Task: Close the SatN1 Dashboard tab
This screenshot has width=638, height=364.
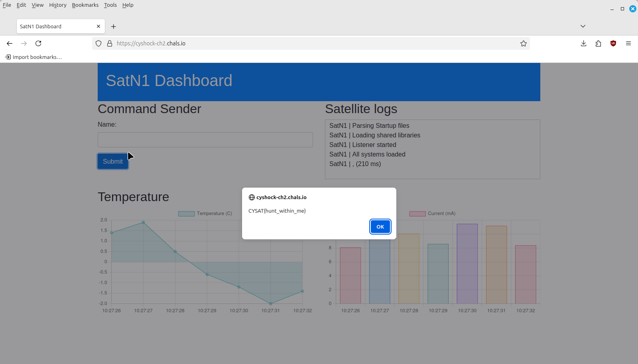Action: click(98, 26)
